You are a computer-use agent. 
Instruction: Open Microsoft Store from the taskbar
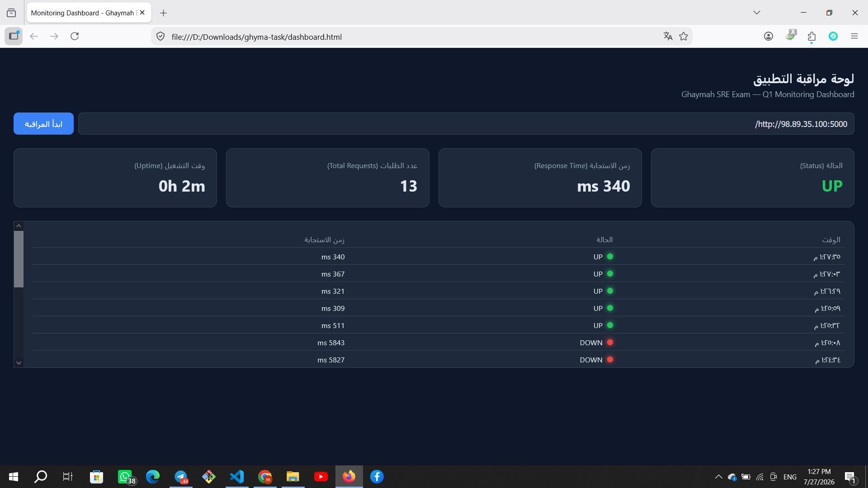click(x=96, y=477)
